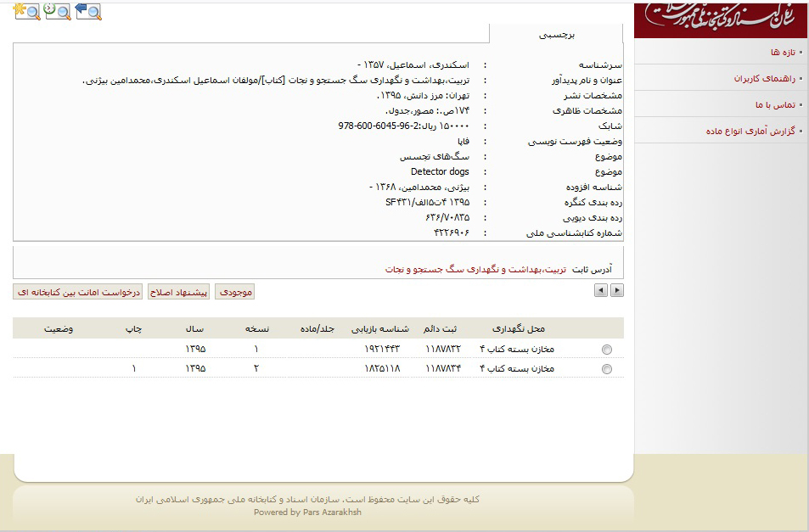Click the موجودی button
809x532 pixels.
[x=235, y=292]
